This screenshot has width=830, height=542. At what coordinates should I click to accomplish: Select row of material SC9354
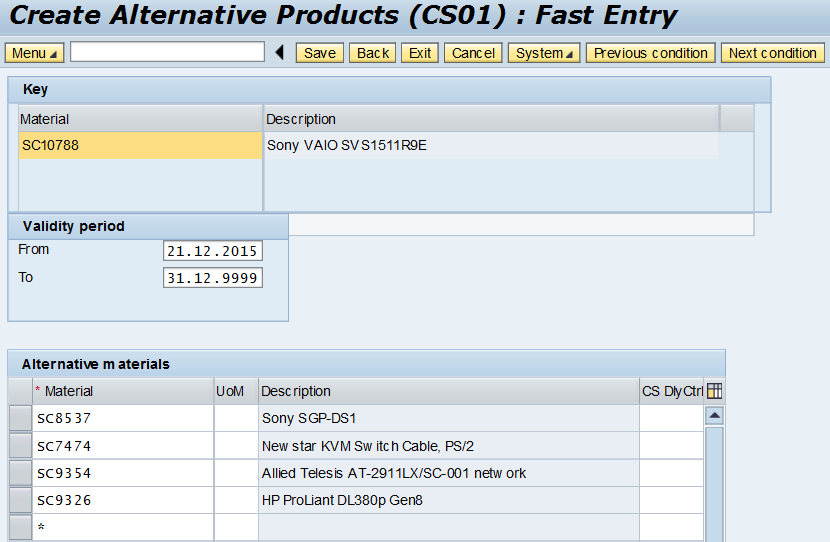pos(20,473)
